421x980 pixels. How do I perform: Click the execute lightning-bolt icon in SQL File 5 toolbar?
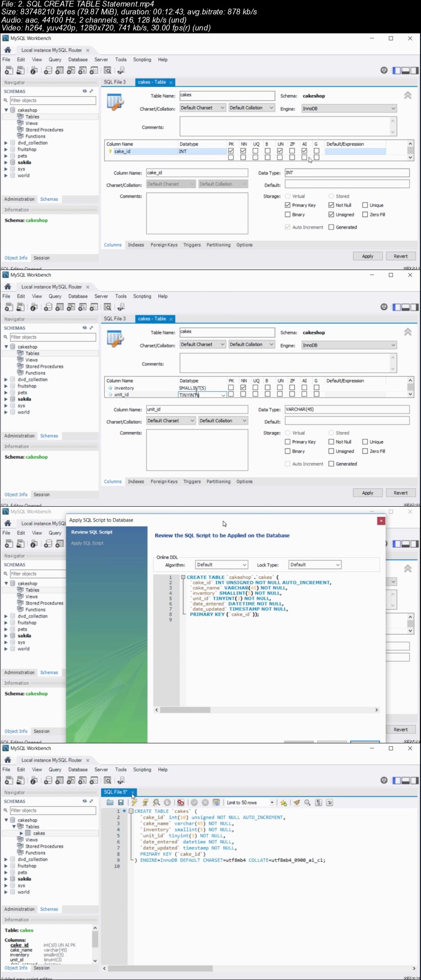click(x=134, y=802)
